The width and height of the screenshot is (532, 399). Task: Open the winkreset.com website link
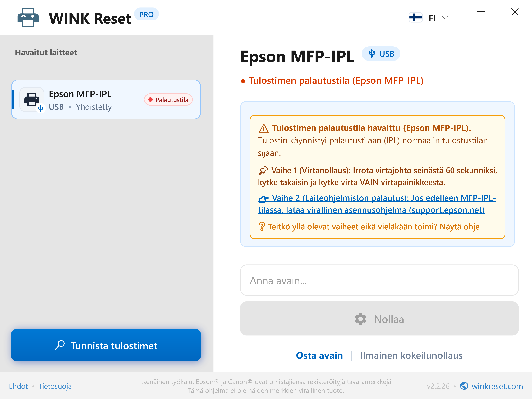click(497, 386)
